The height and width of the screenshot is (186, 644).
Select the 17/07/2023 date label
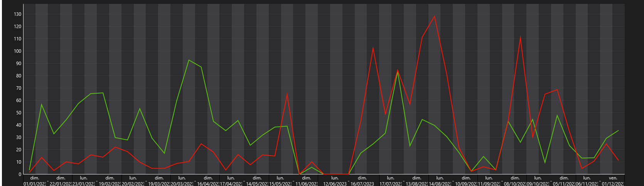pyautogui.click(x=391, y=184)
